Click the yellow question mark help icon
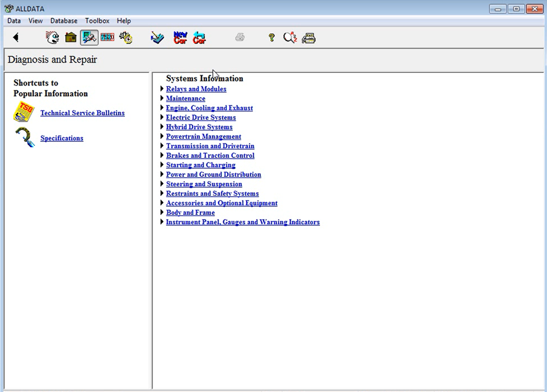Image resolution: width=547 pixels, height=392 pixels. tap(272, 38)
